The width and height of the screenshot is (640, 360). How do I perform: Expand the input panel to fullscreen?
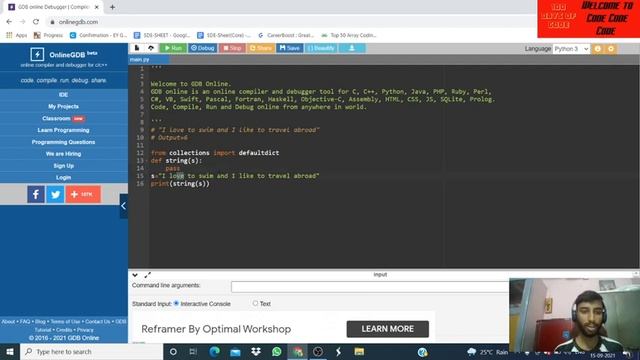147,275
